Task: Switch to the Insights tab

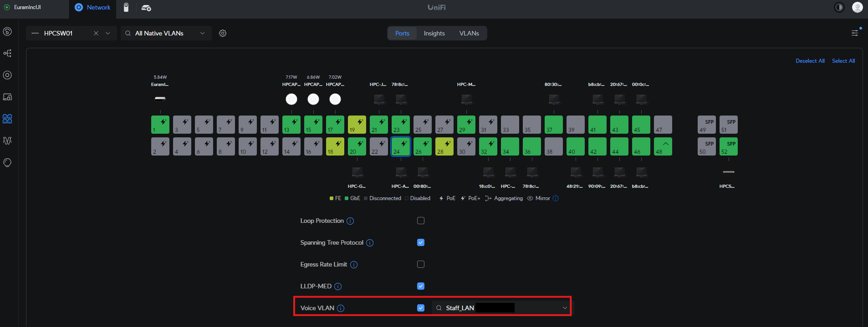Action: coord(434,33)
